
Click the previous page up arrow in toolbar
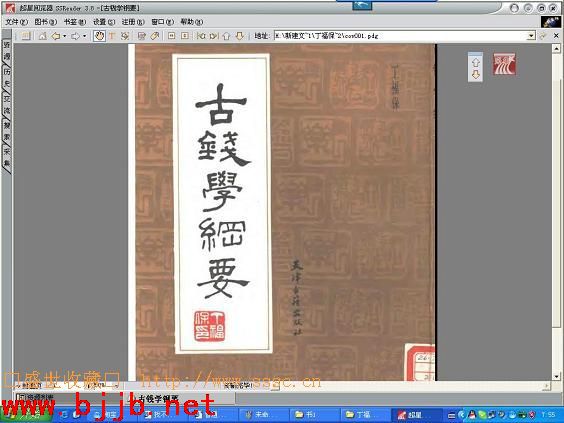[x=226, y=36]
